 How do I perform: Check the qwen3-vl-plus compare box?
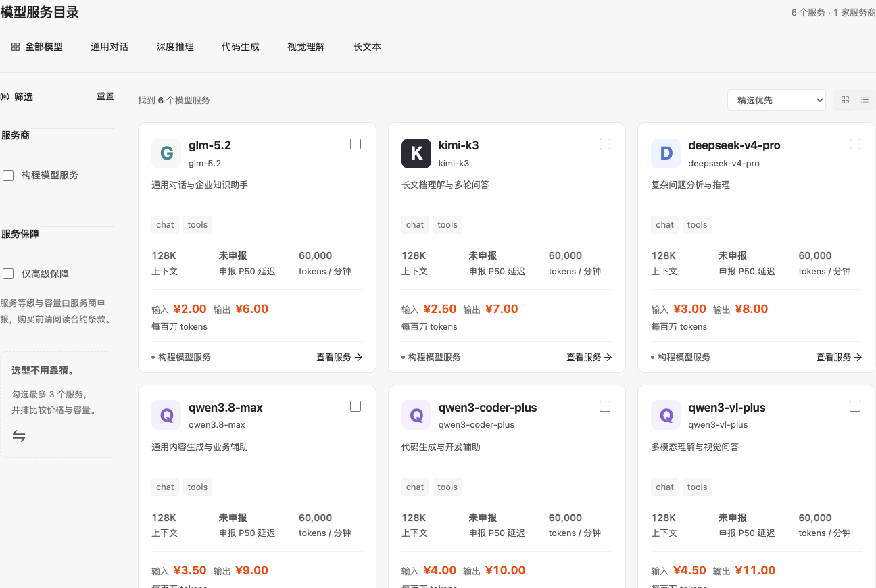coord(855,406)
